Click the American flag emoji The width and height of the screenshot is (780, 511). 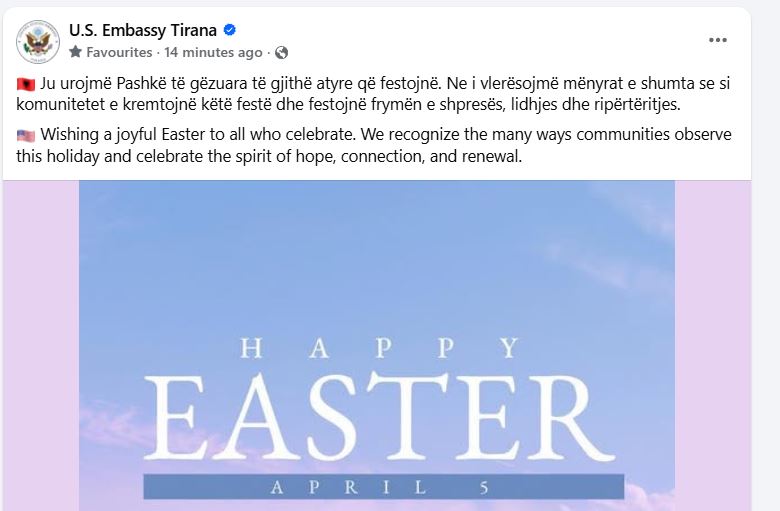25,136
